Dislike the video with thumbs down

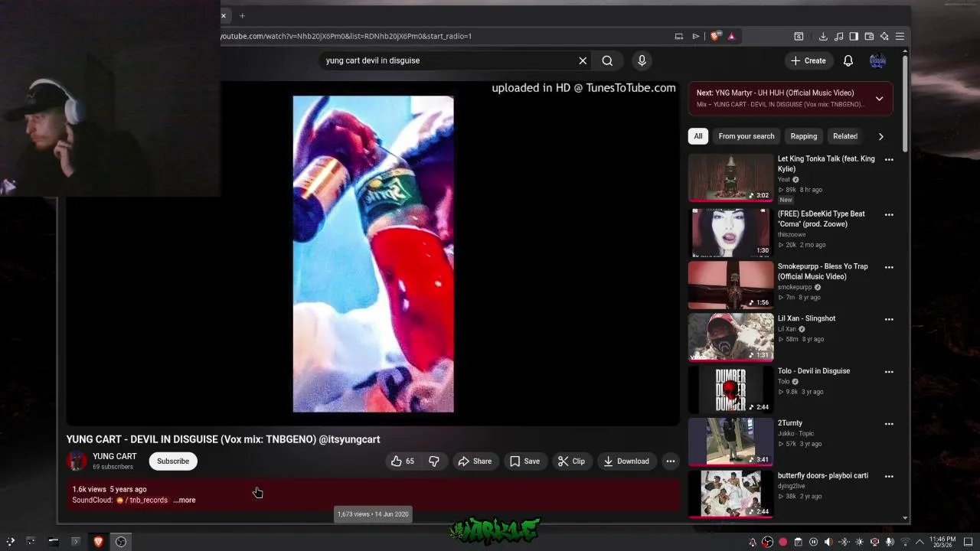434,461
